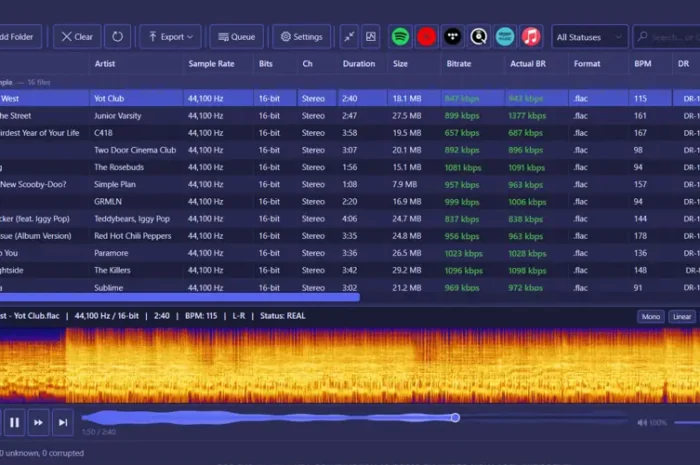Click the Add Folder button
The image size is (700, 465).
pos(20,37)
